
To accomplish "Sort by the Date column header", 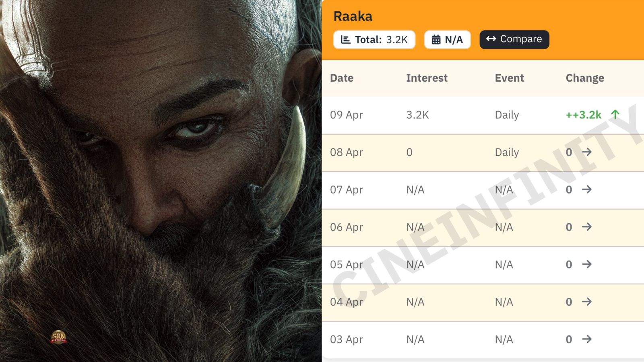I will [342, 78].
